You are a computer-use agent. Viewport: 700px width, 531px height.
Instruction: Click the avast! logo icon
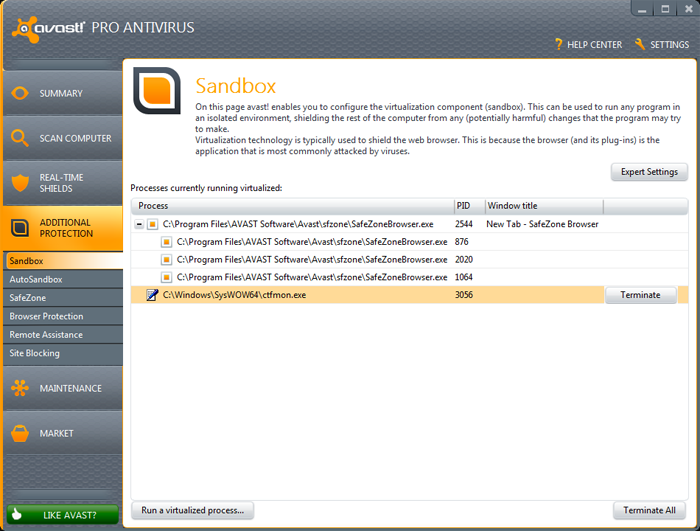tap(26, 30)
